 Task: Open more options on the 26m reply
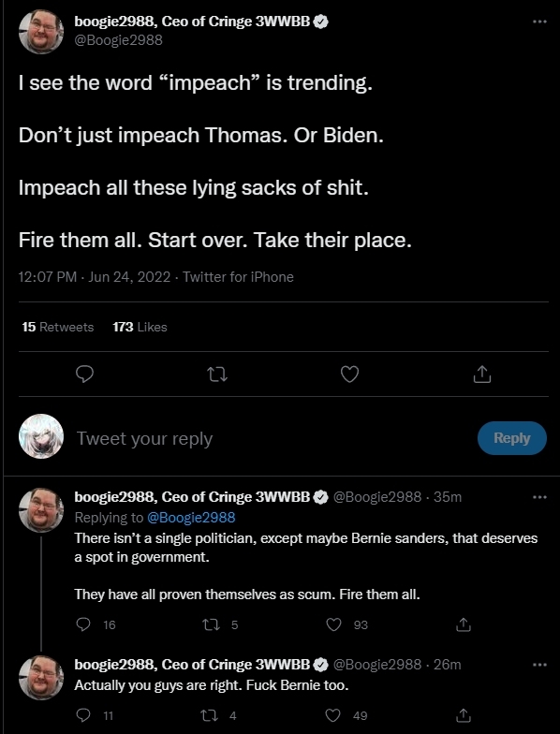pos(539,665)
